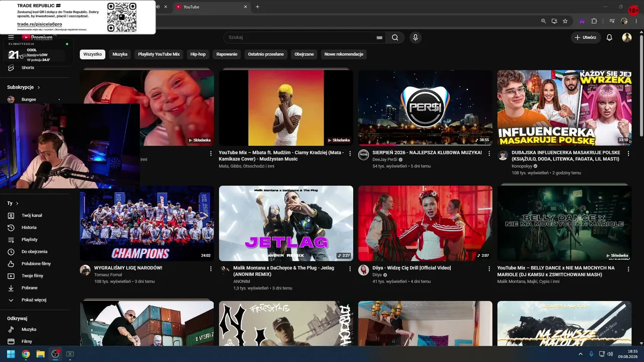This screenshot has width=644, height=362.
Task: Open options for Diiya Widzę Cię Drill
Action: [x=489, y=269]
